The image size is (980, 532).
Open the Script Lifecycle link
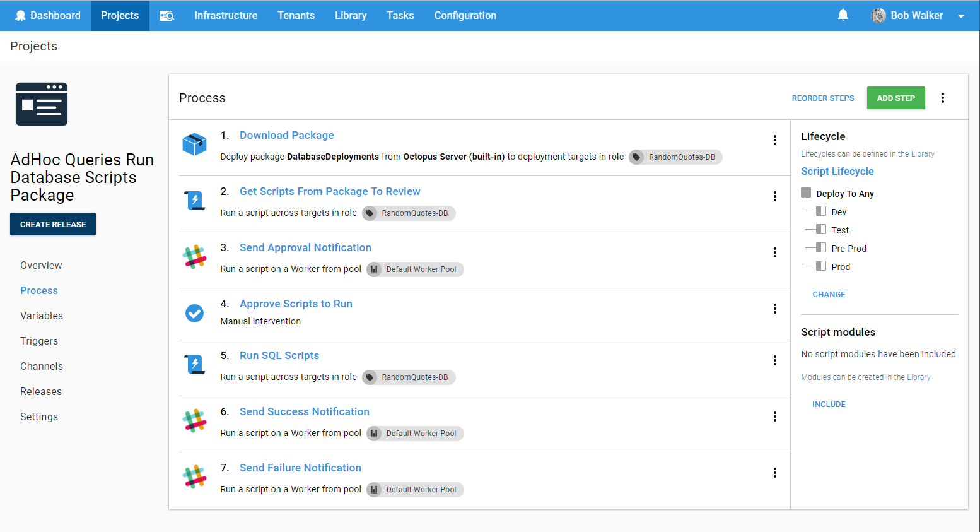(x=837, y=171)
